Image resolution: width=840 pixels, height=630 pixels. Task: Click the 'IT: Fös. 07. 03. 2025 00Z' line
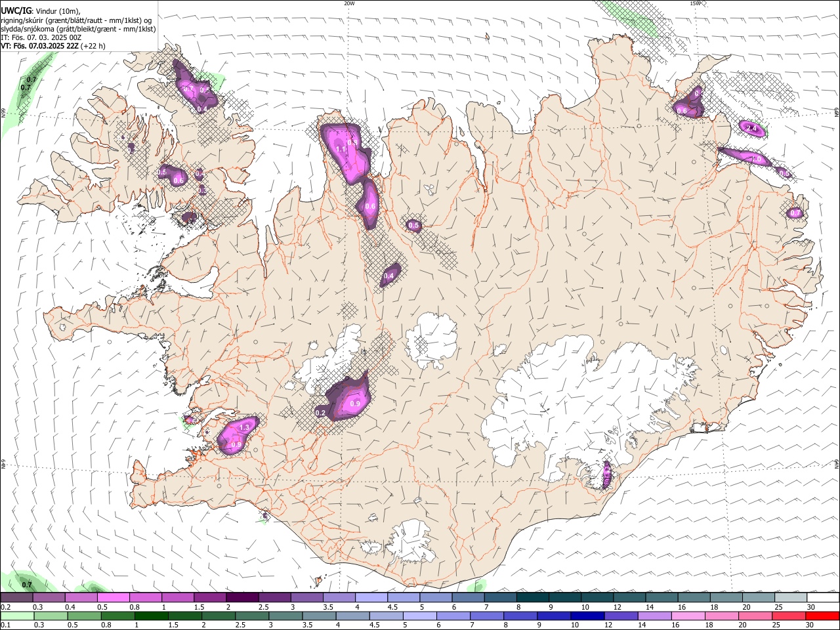pos(41,37)
